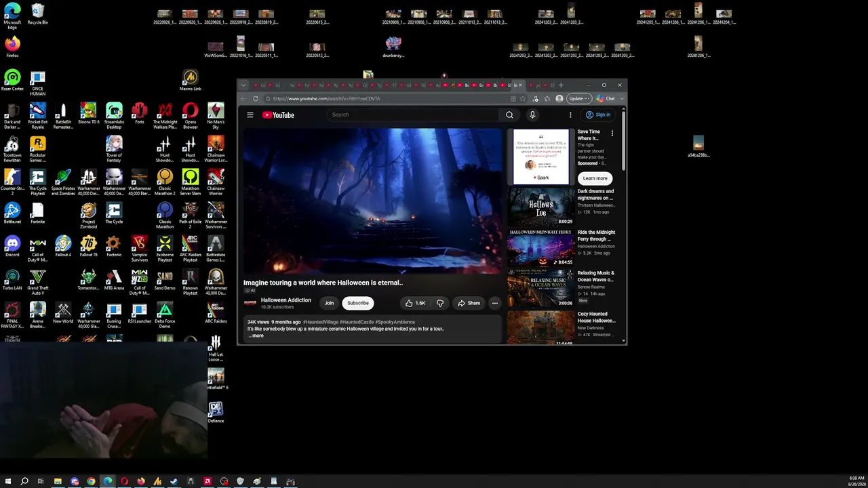The image size is (868, 488).
Task: Open the Halloween Addiction channel avatar
Action: [x=250, y=303]
